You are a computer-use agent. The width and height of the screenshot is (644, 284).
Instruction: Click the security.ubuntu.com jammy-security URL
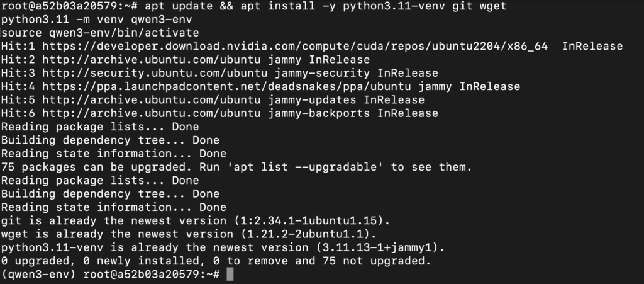point(155,73)
